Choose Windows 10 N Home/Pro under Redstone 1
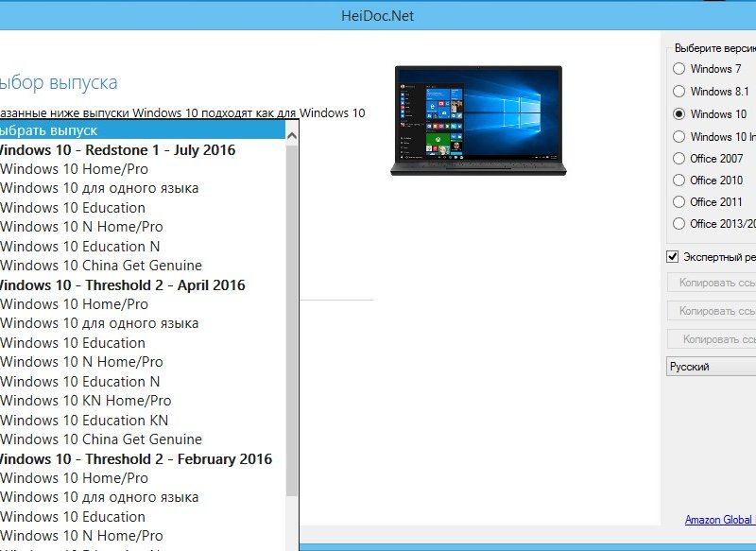Screen dimensions: 756x551 (143, 227)
